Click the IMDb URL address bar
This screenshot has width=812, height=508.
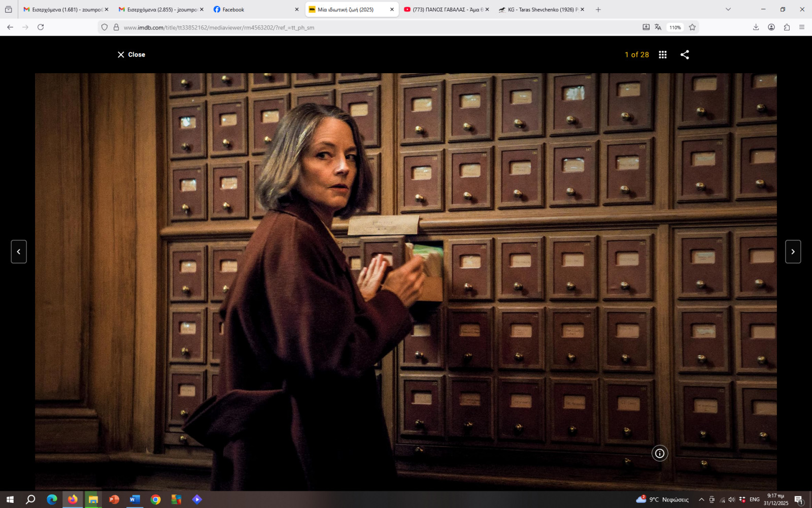355,27
